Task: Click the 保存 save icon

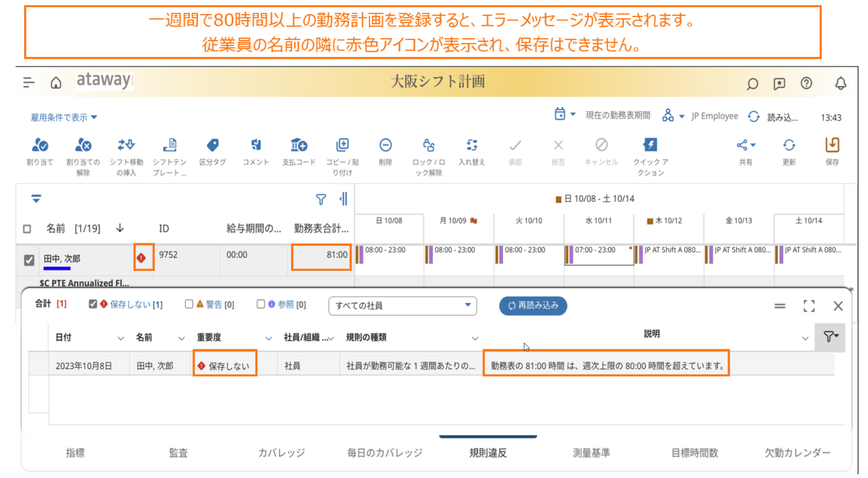Action: click(832, 146)
